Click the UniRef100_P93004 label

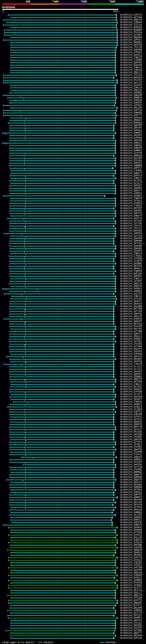[x=131, y=32]
